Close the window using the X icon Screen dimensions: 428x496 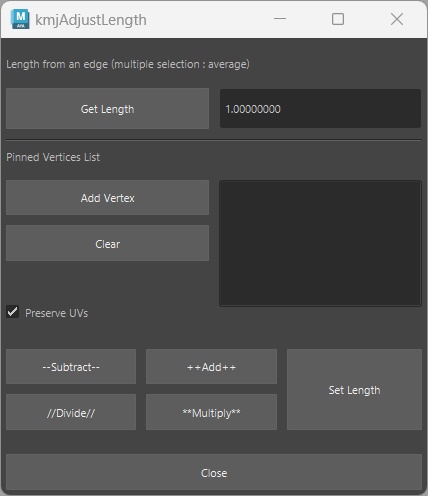tap(397, 19)
